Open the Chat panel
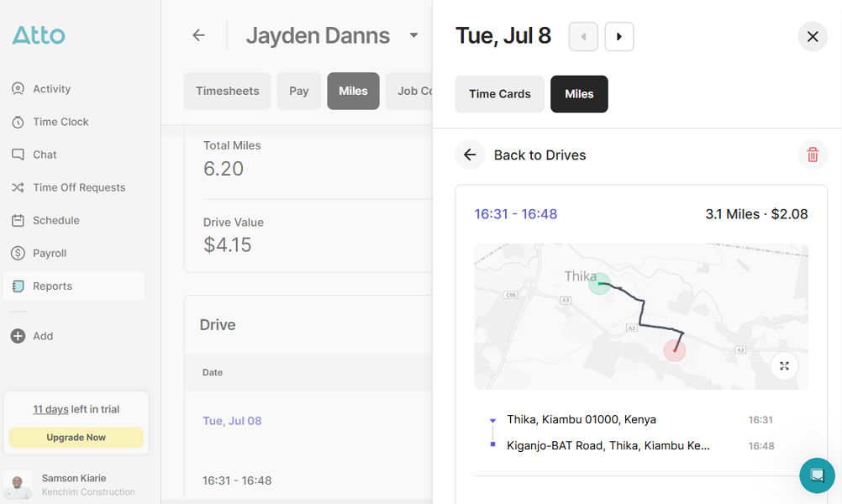Screen dimensions: 842x504 [45, 154]
